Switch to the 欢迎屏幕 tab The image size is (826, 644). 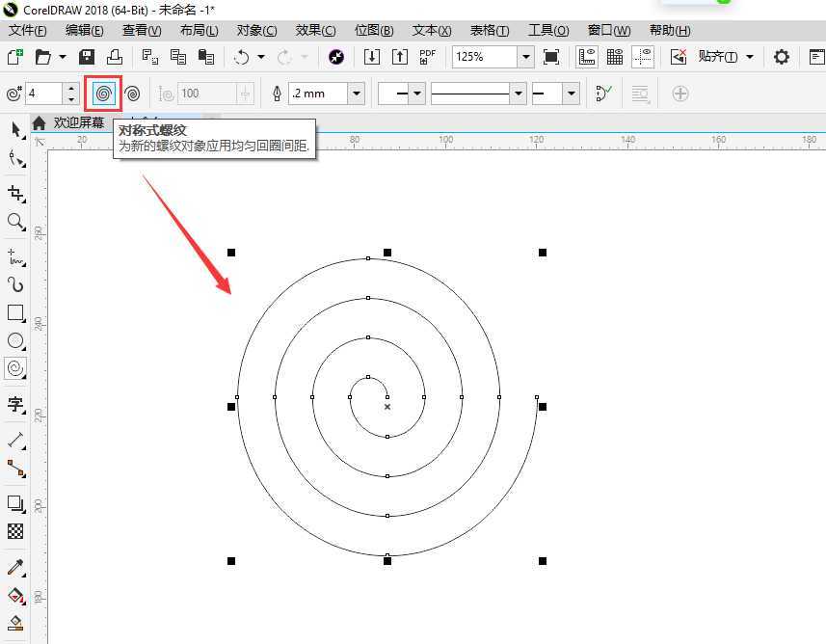(78, 122)
